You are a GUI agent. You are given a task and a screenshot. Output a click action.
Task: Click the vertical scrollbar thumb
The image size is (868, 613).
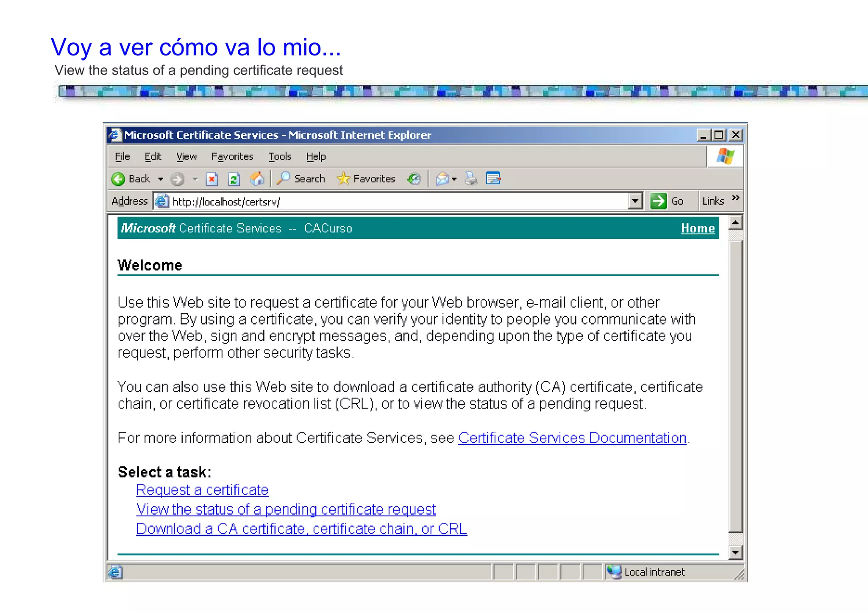click(x=735, y=386)
